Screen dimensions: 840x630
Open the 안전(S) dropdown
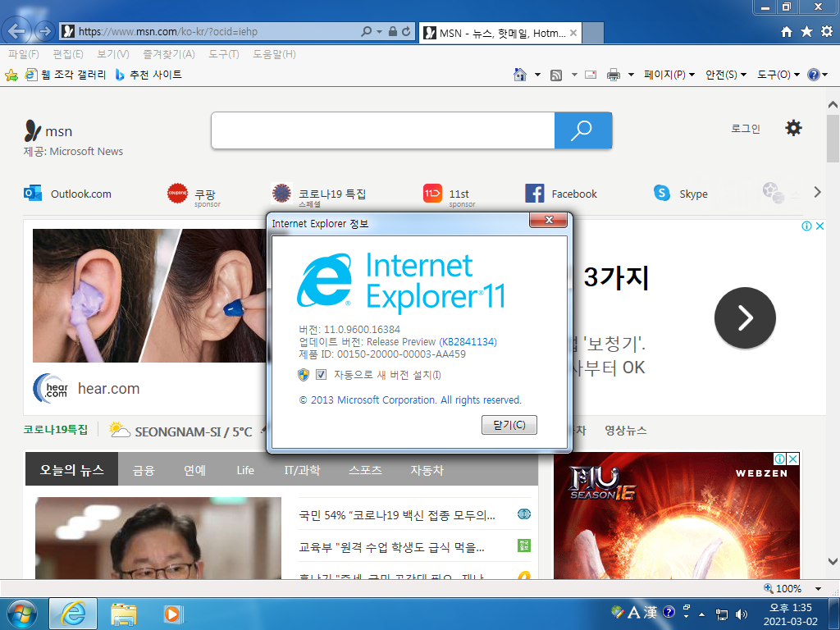[726, 75]
